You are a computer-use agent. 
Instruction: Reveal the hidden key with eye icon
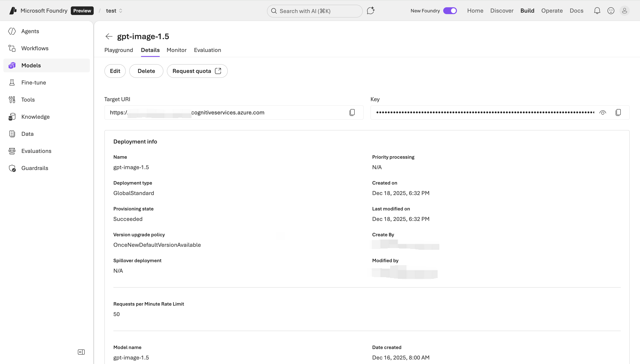point(603,112)
